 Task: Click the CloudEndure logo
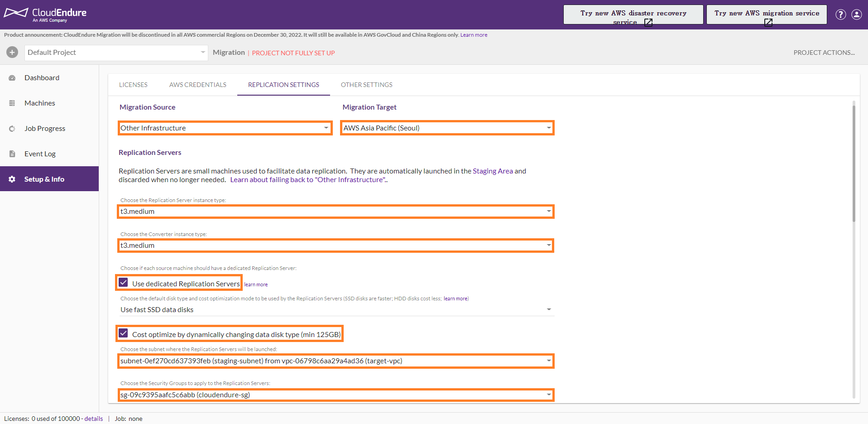[45, 14]
